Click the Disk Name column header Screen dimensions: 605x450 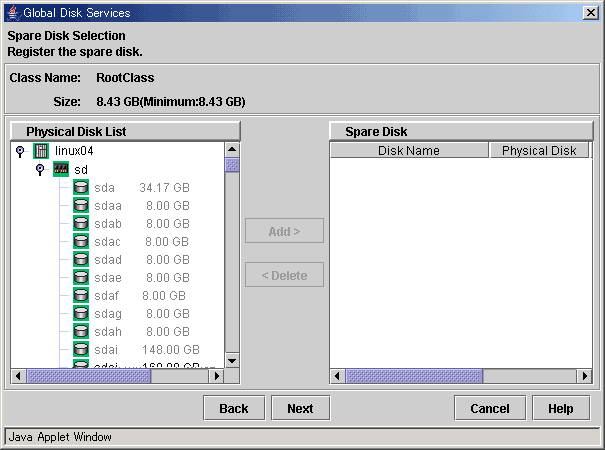[x=408, y=151]
